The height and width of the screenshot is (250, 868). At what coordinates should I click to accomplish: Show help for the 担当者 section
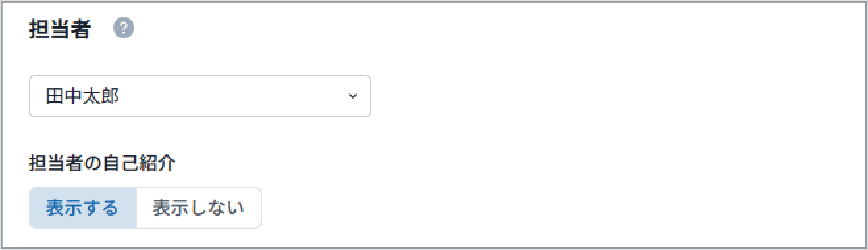(123, 28)
